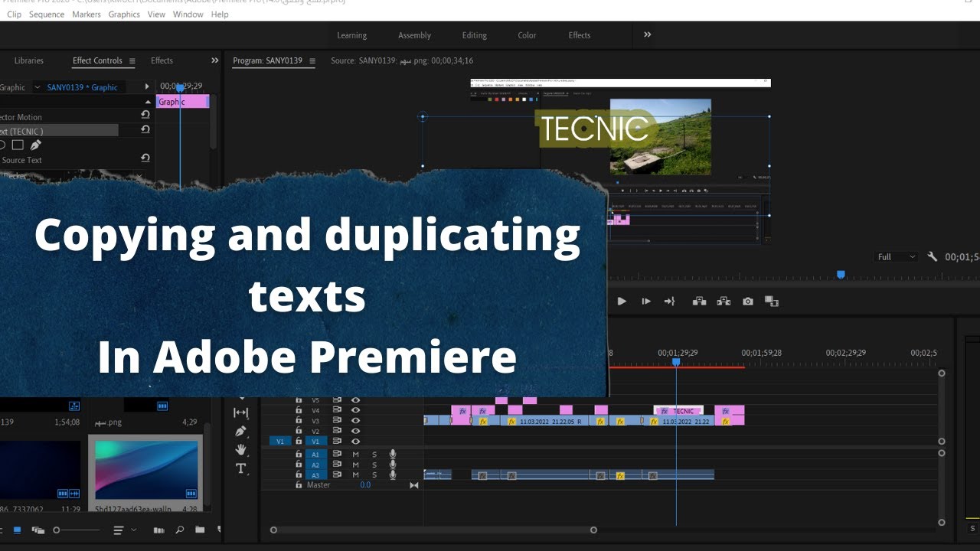Viewport: 980px width, 551px height.
Task: Adjust the project panel thumbnail zoom slider
Action: coord(77,530)
